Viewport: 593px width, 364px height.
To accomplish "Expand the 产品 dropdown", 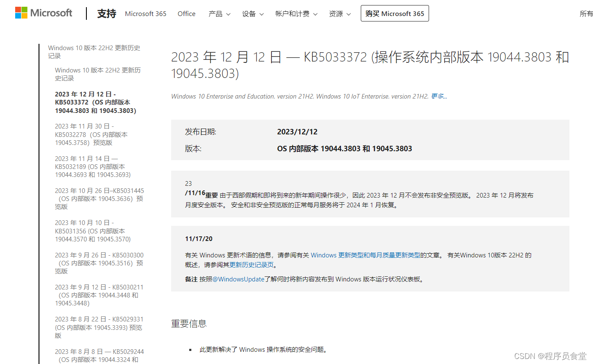I will (x=220, y=14).
